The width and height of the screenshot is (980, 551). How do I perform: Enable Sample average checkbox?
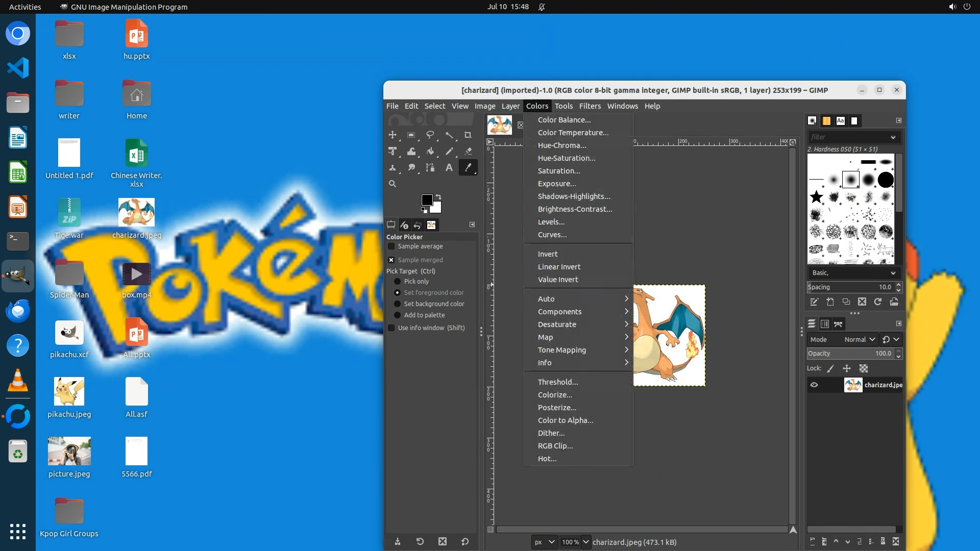[x=391, y=246]
